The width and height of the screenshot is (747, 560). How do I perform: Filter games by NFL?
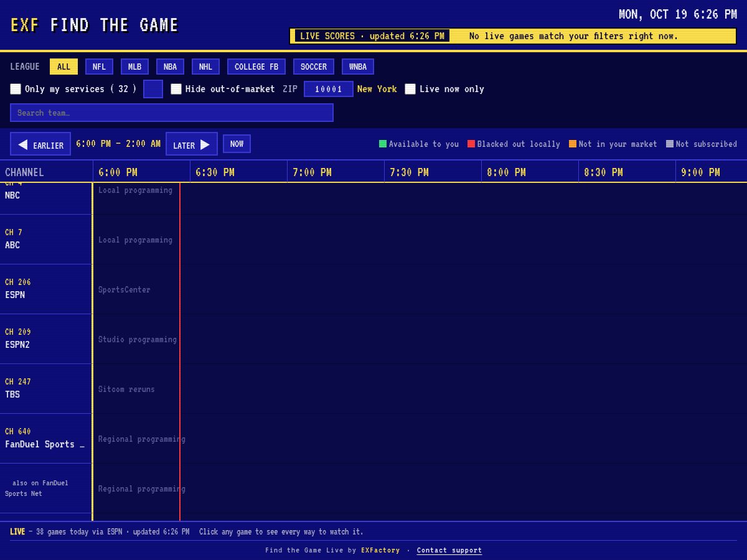[99, 67]
